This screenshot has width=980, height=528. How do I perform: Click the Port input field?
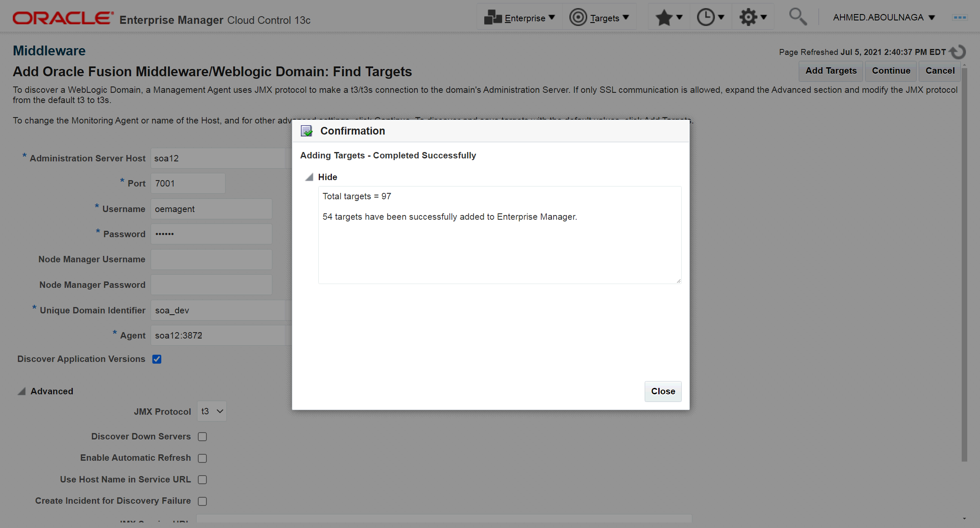pyautogui.click(x=188, y=184)
